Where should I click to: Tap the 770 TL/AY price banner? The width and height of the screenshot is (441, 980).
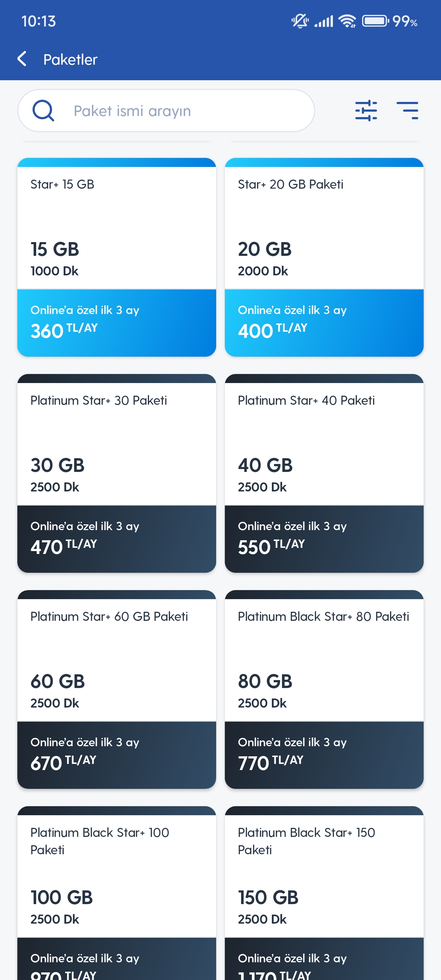[324, 755]
